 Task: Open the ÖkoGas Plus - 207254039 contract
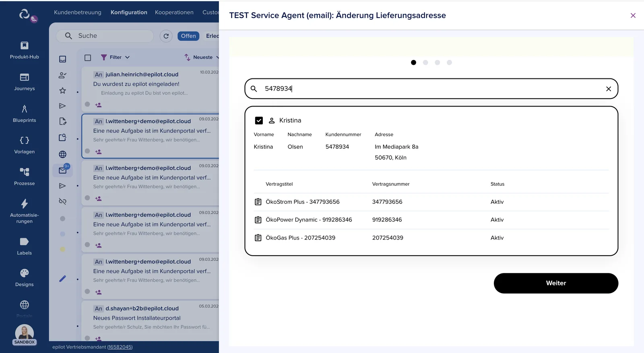(300, 238)
